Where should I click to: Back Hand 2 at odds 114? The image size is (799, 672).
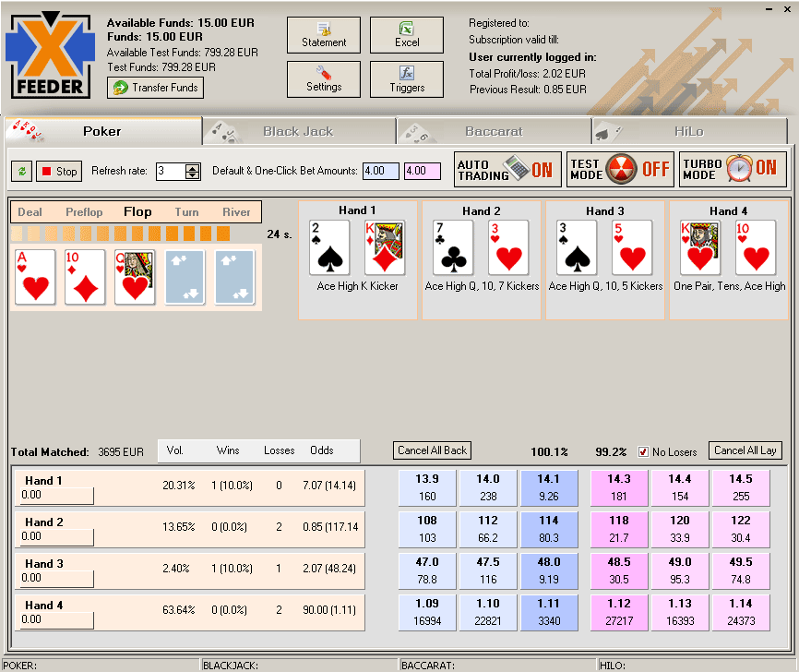tap(549, 529)
